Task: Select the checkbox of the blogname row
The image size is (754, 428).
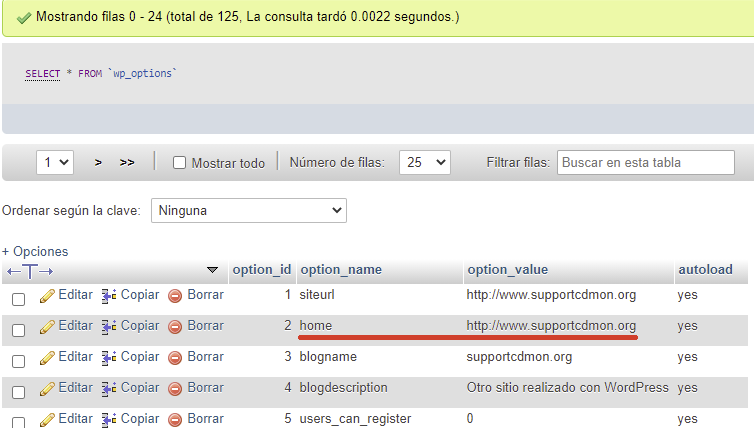Action: point(18,361)
